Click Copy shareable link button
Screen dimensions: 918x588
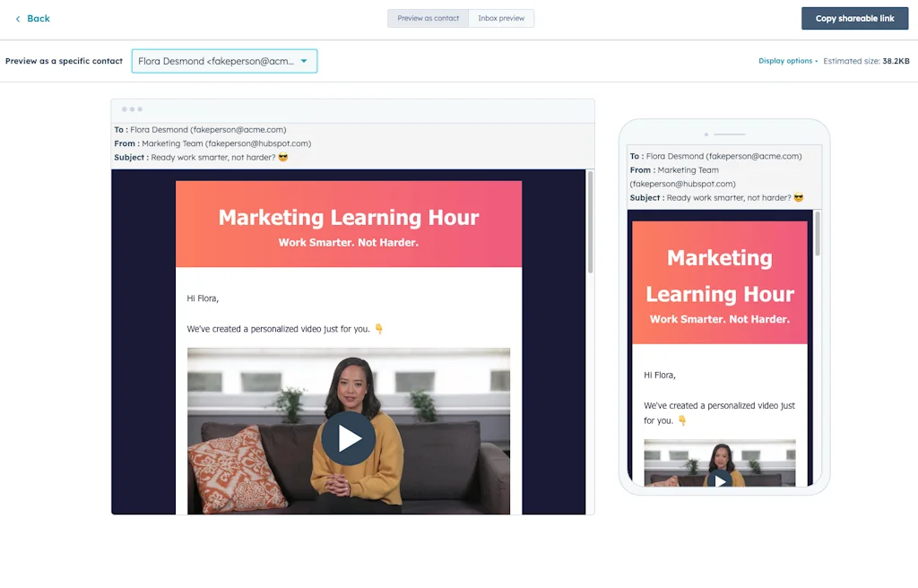tap(854, 18)
